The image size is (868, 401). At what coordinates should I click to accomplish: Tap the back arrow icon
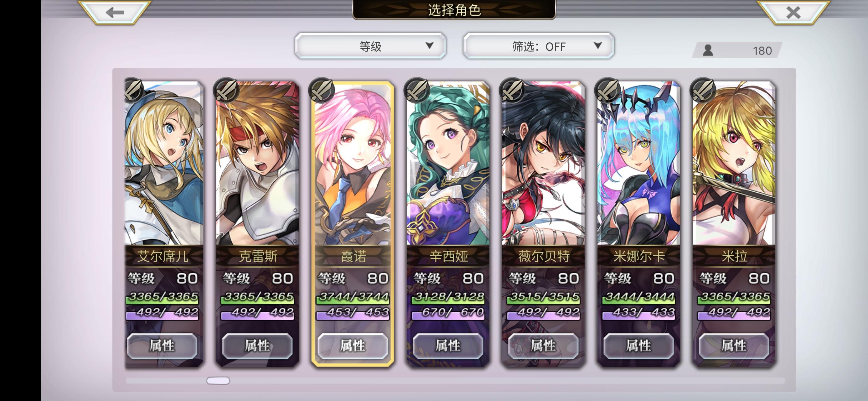coord(115,13)
